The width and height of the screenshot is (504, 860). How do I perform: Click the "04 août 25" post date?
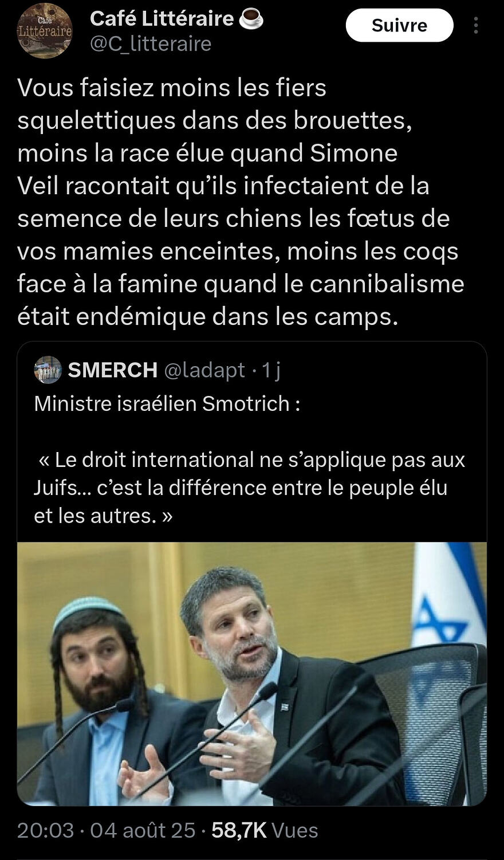click(143, 830)
